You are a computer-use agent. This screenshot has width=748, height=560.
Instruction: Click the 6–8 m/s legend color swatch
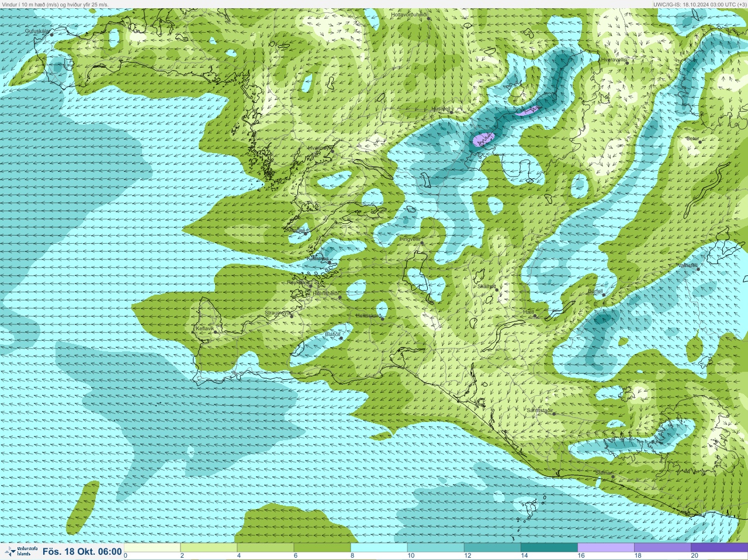point(322,548)
